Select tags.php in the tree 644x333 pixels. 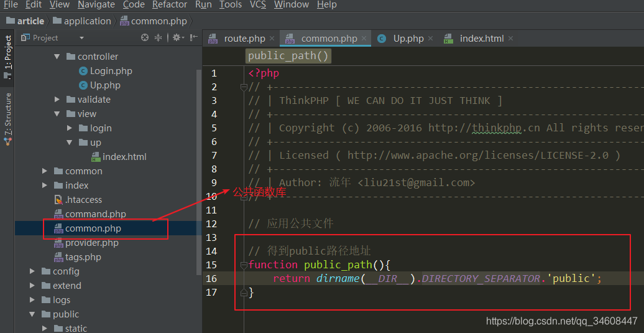pos(83,257)
